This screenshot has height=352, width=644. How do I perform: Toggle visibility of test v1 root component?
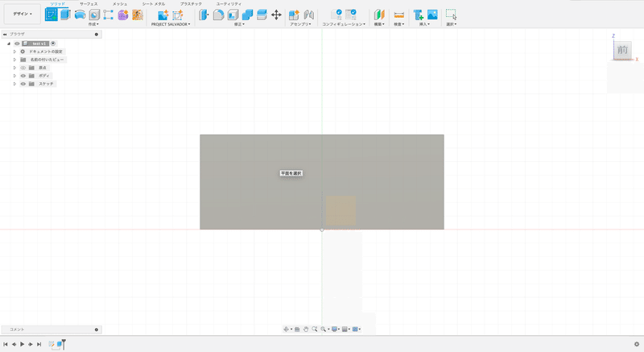[x=17, y=43]
